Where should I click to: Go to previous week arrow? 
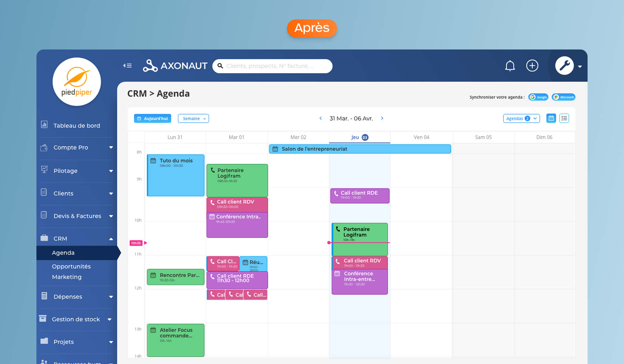pyautogui.click(x=321, y=118)
